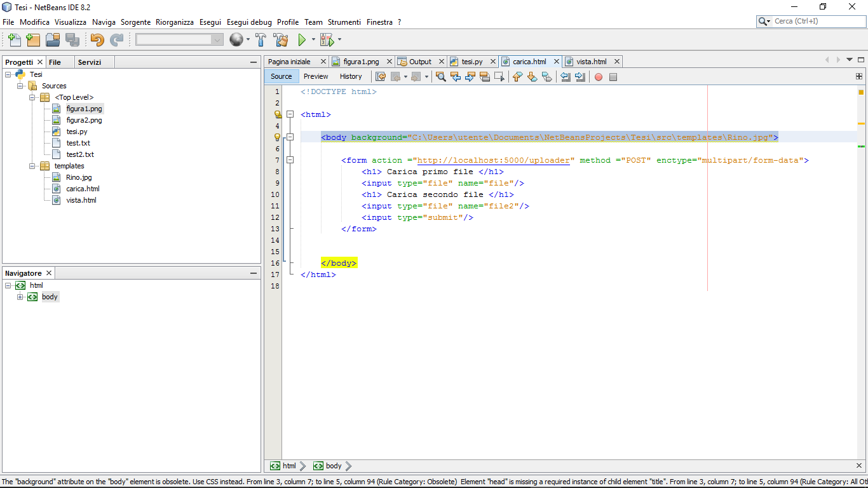
Task: Expand the body node in Navigatore
Action: click(x=20, y=297)
